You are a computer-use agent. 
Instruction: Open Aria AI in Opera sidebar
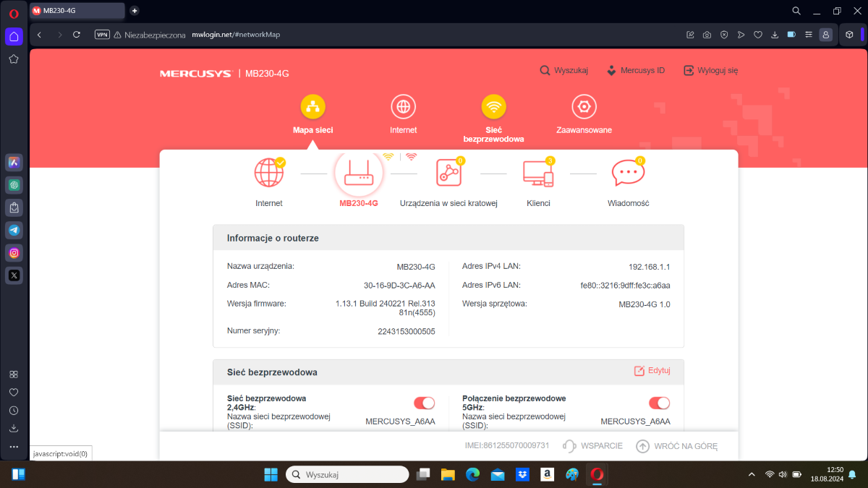(x=14, y=163)
